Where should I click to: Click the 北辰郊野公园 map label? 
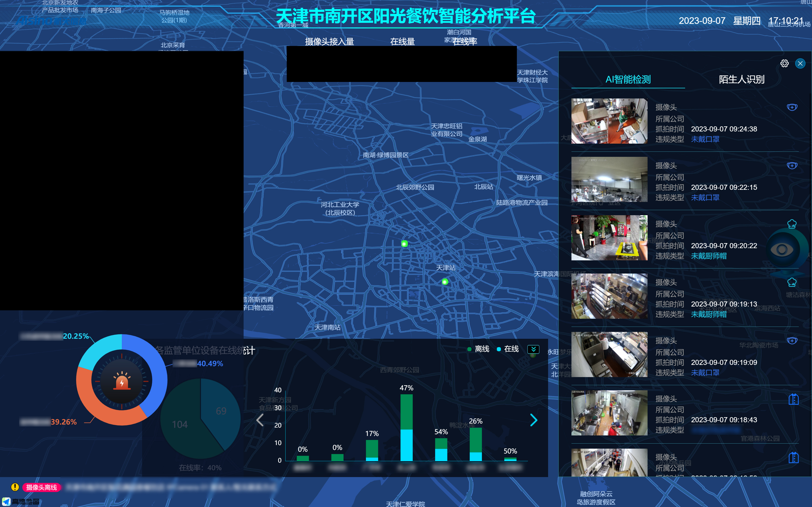(415, 187)
